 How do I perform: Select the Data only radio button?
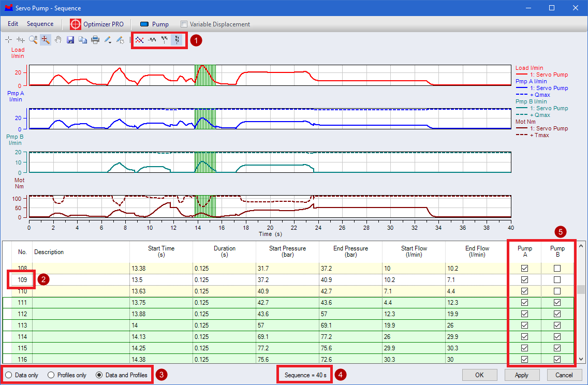pos(9,375)
